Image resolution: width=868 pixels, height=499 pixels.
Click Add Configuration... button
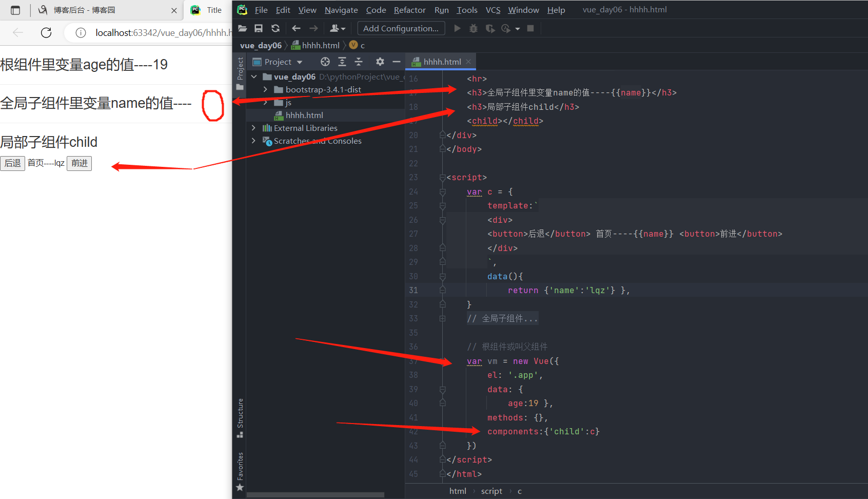click(401, 28)
